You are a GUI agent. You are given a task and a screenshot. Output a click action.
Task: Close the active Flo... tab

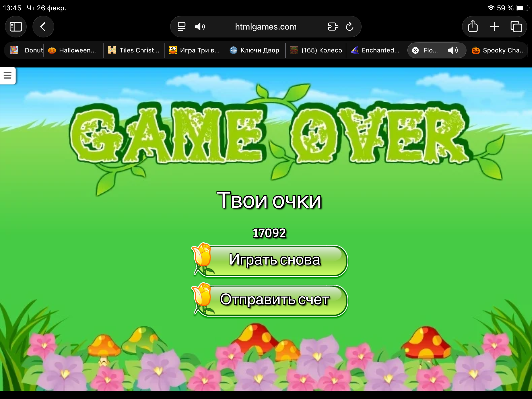[415, 50]
